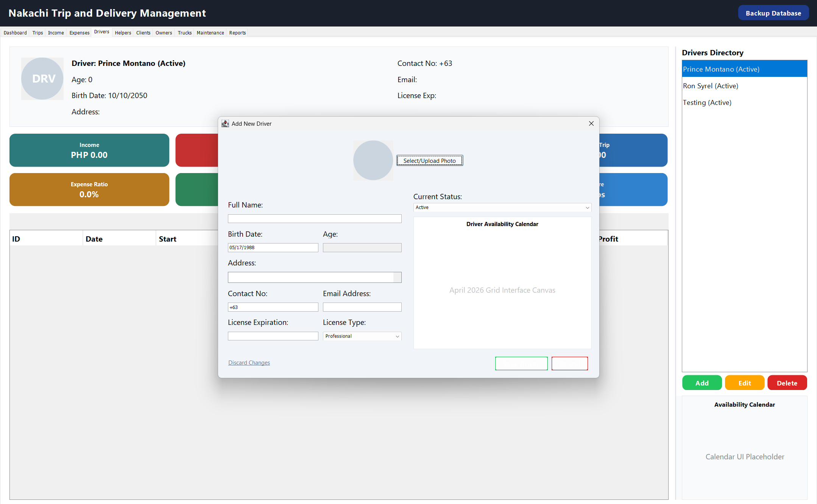The image size is (817, 504).
Task: Click the red Delete button under the directory
Action: pyautogui.click(x=787, y=383)
